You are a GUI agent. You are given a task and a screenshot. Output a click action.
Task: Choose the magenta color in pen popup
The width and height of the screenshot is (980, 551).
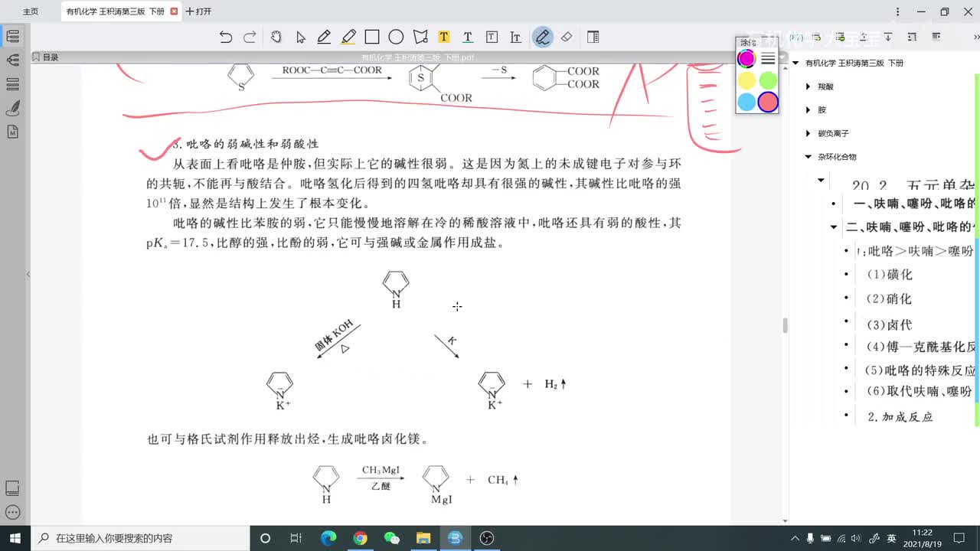pos(746,58)
